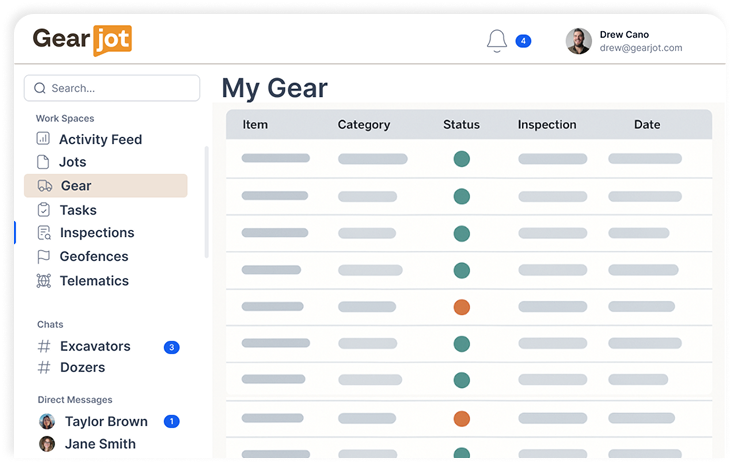
Task: Click the first orange status dot
Action: (461, 307)
